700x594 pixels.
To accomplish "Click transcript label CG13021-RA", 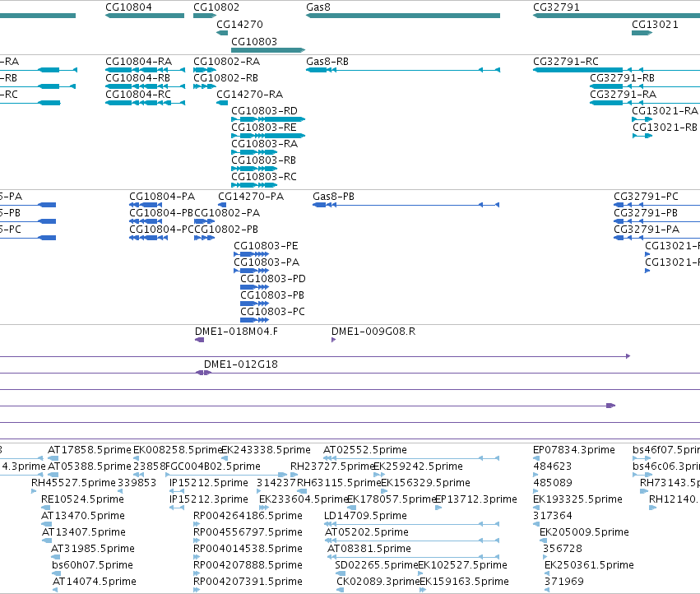I will tap(665, 111).
